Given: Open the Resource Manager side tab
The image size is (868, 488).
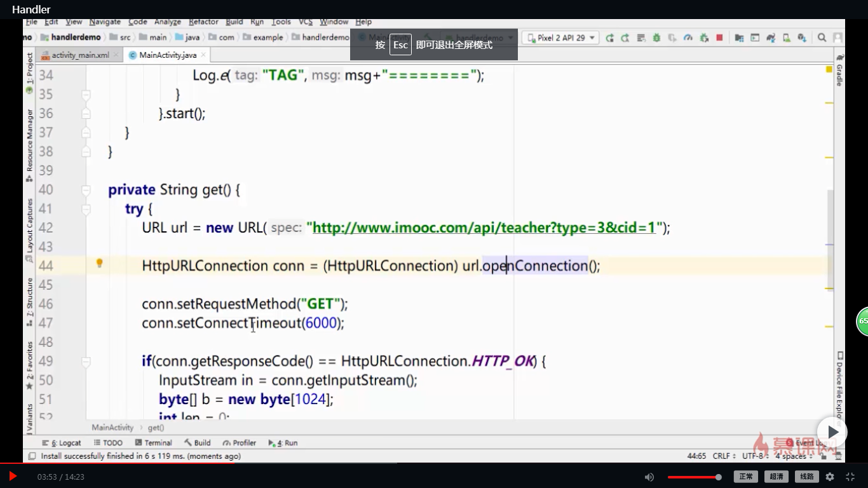Looking at the screenshot, I should pos(29,145).
